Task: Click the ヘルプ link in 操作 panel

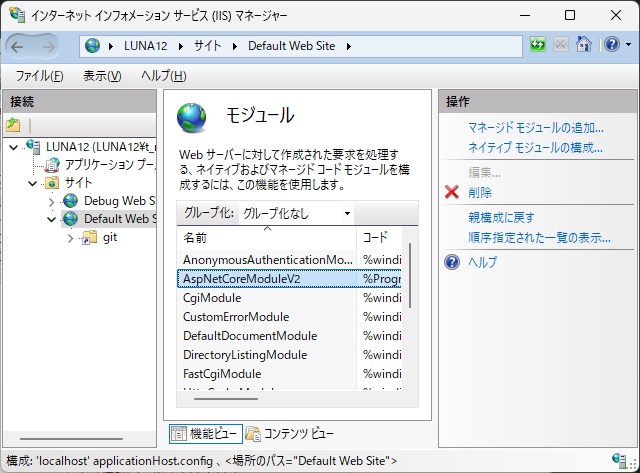Action: pos(482,262)
